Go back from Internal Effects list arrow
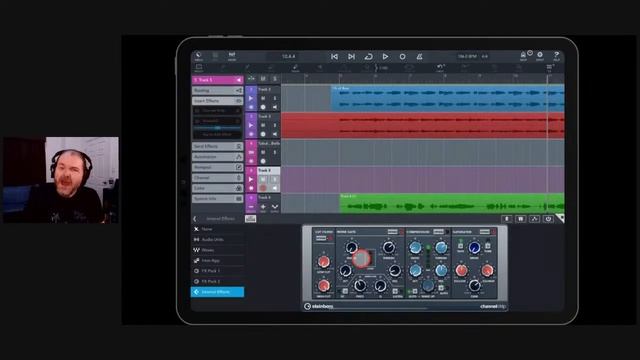The height and width of the screenshot is (360, 640). 195,219
